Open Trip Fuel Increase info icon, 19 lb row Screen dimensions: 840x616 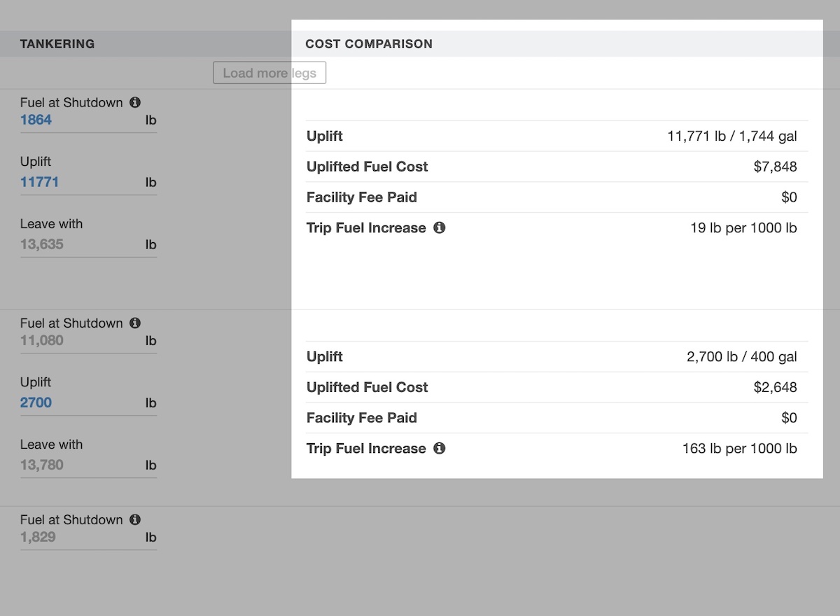(x=439, y=227)
